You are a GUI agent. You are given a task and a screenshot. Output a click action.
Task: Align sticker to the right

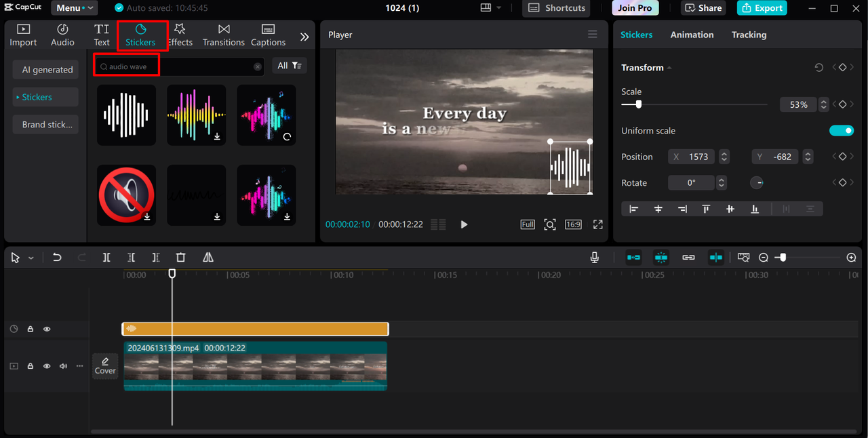point(682,209)
